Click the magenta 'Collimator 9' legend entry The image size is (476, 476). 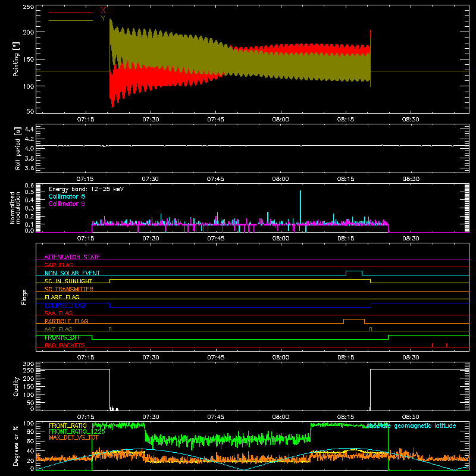[67, 203]
